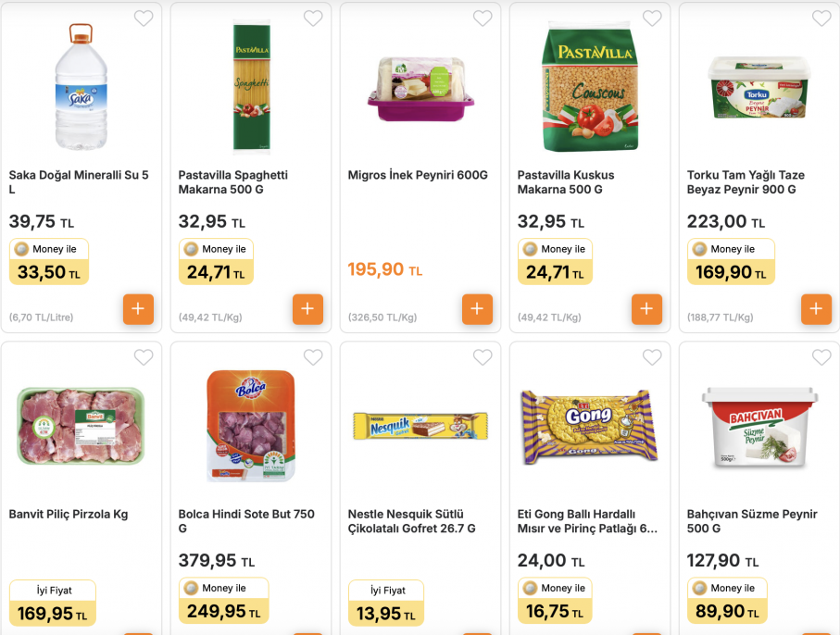Click Bolca Hindi Sote product picture

[251, 426]
